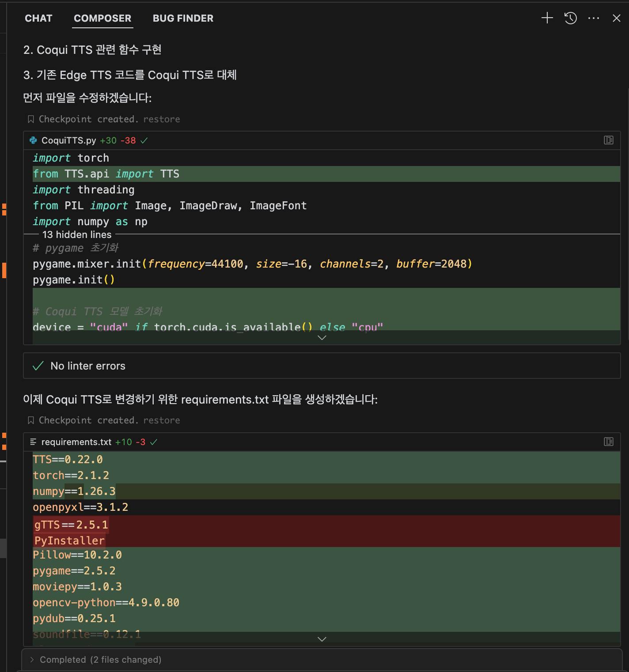Open the more options ellipsis menu
This screenshot has height=672, width=629.
click(594, 18)
